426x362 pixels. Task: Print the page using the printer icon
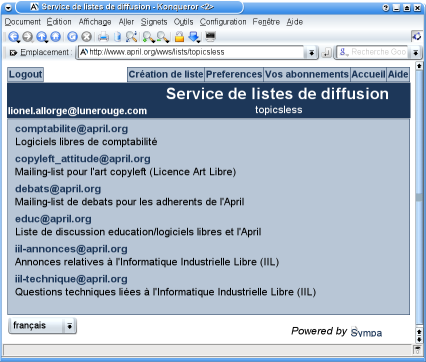103,36
